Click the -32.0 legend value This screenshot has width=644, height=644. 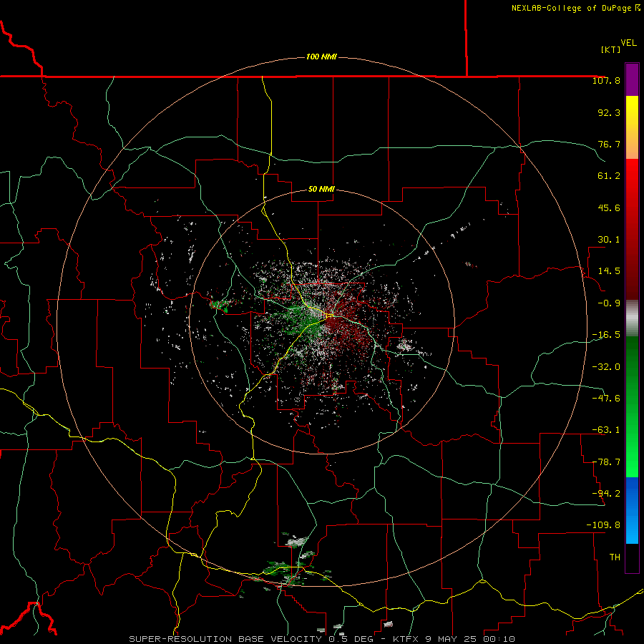point(606,367)
